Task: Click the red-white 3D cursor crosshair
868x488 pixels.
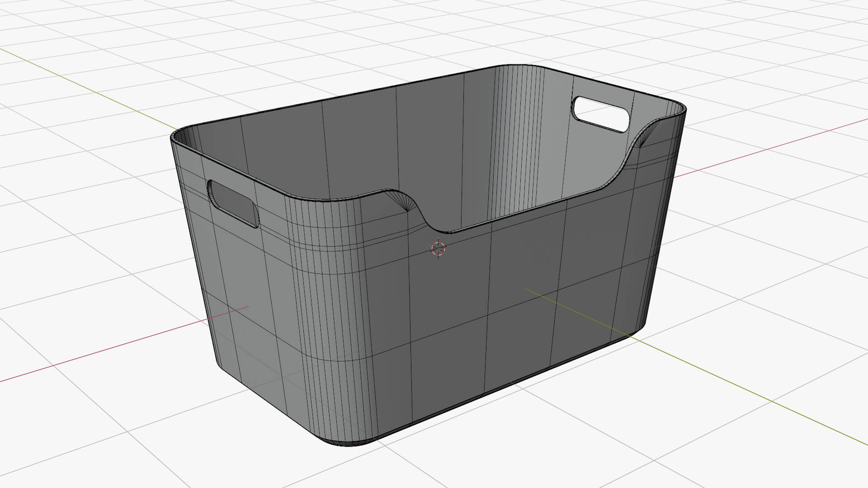Action: pyautogui.click(x=438, y=249)
